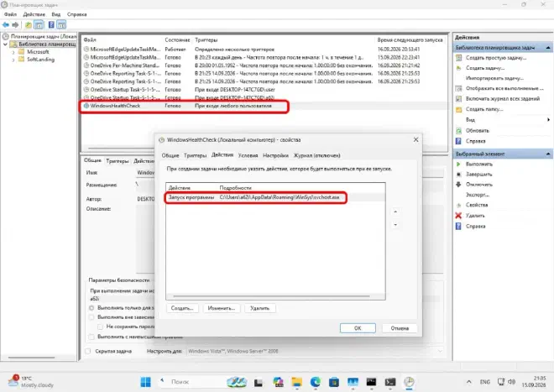Open the Help menu in menu bar
The height and width of the screenshot is (392, 554).
[x=76, y=14]
